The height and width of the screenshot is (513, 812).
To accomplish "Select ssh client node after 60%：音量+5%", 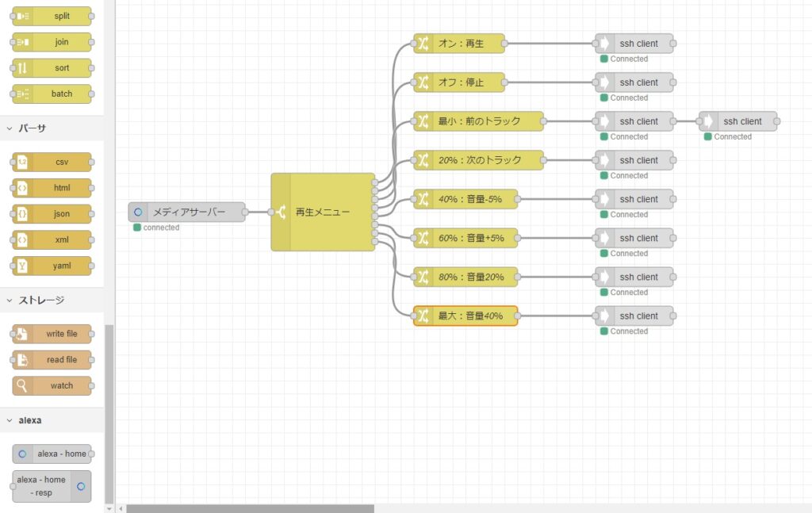I will [x=634, y=238].
